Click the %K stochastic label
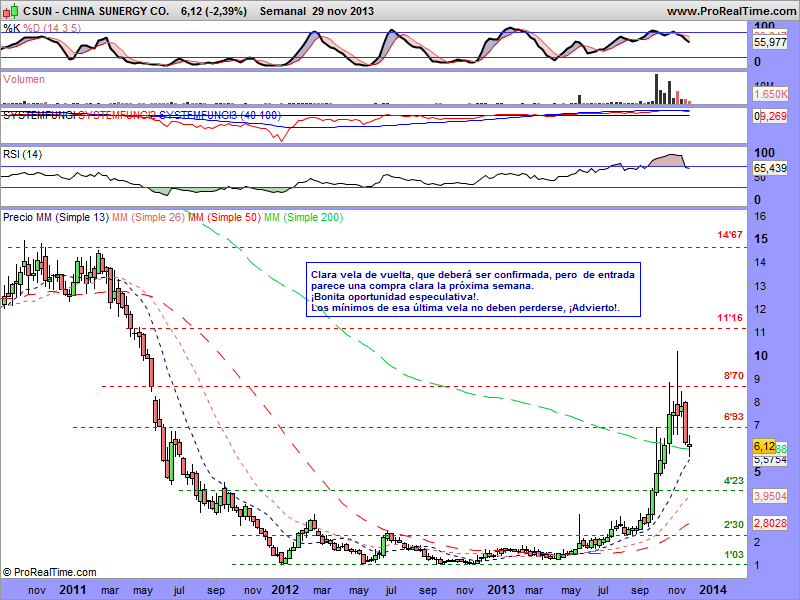This screenshot has width=800, height=600. 11,28
